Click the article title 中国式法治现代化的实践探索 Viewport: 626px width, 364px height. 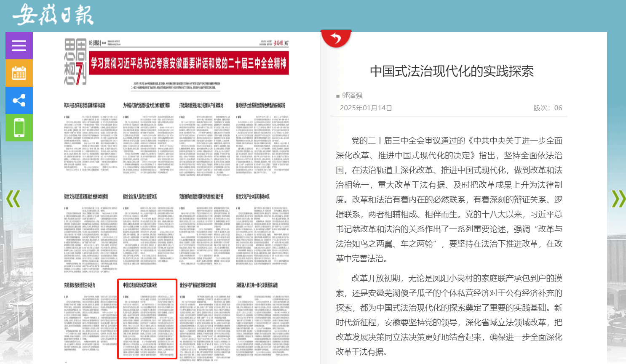452,71
